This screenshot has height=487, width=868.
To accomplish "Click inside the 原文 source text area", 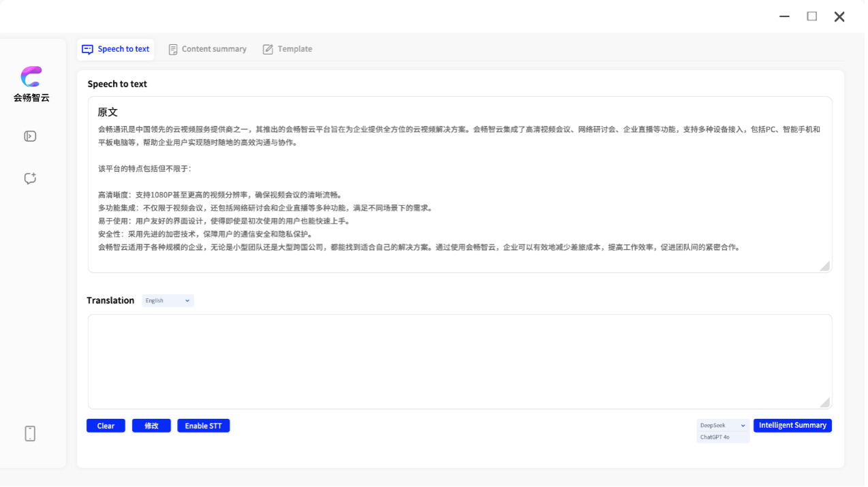I will click(460, 185).
